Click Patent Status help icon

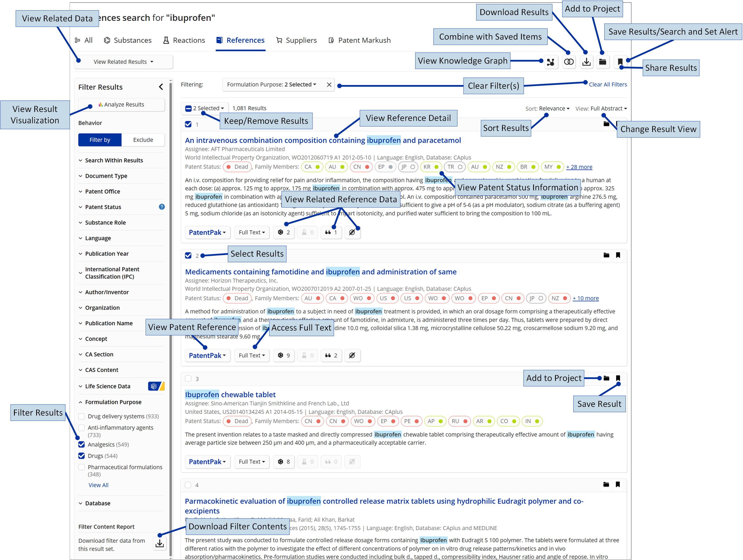162,207
